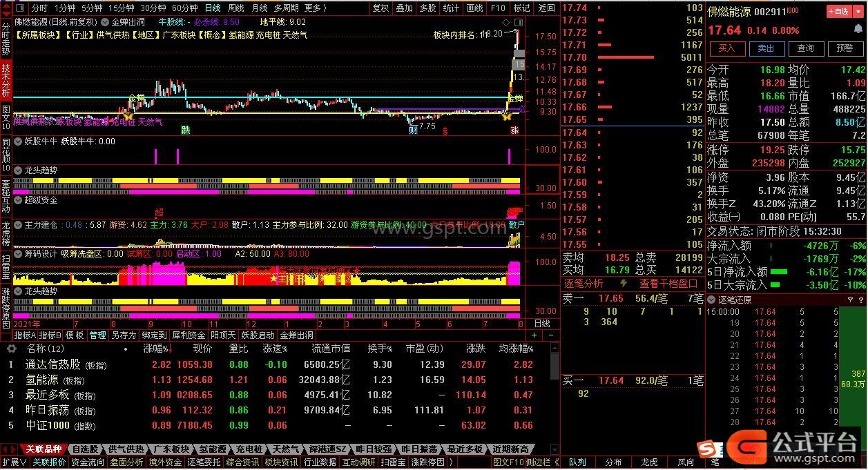Screen dimensions: 868x470
Task: Click the 标记 mark button
Action: (x=522, y=8)
